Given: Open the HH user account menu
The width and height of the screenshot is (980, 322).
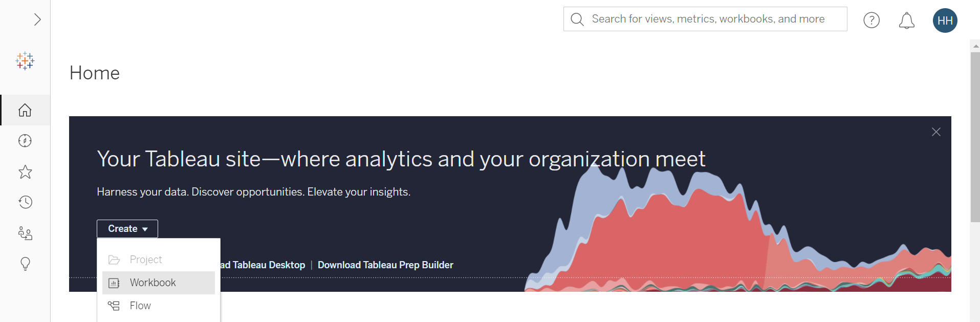Looking at the screenshot, I should click(x=945, y=20).
